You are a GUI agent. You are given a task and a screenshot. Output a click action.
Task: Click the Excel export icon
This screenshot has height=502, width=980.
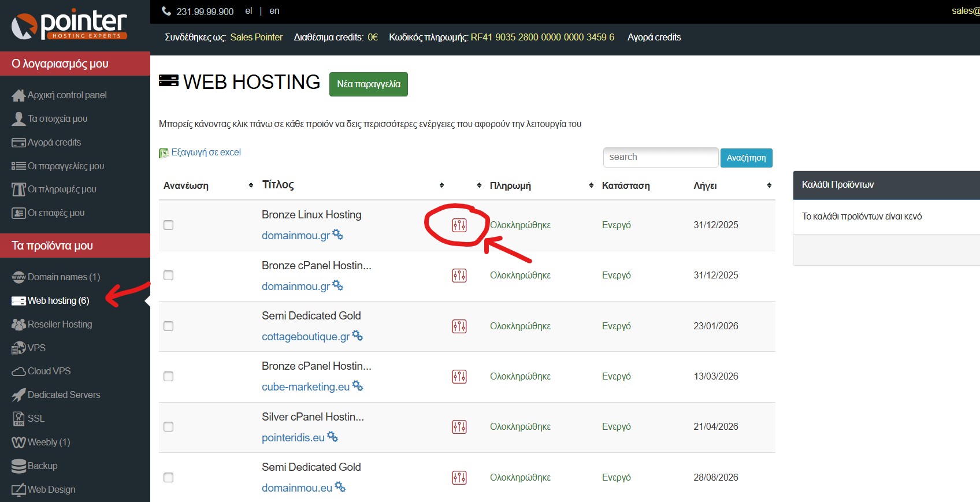164,153
